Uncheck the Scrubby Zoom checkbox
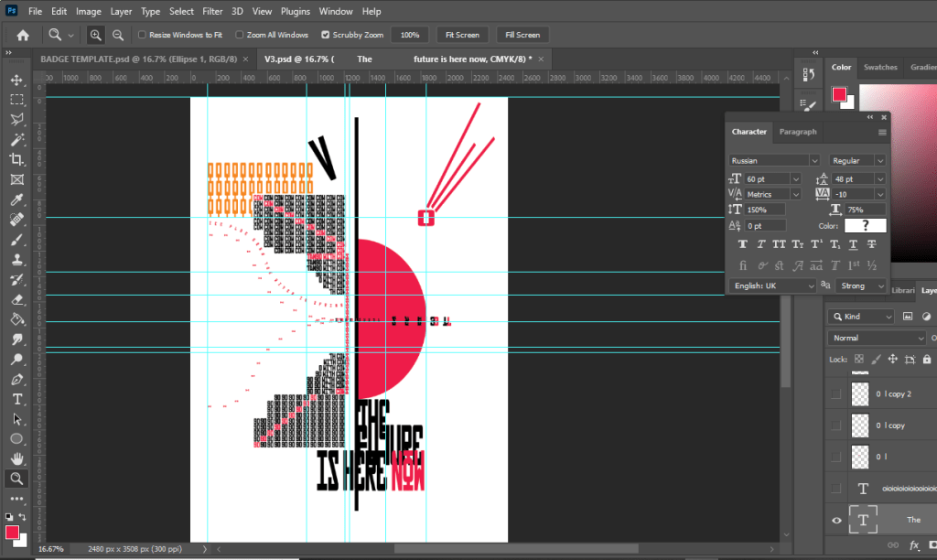Viewport: 937px width, 560px height. coord(326,35)
